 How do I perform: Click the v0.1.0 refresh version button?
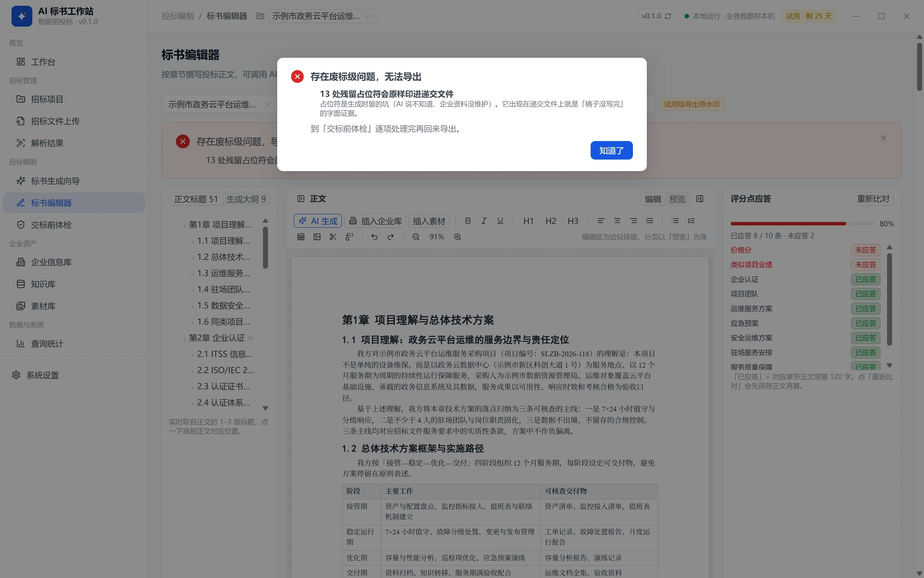[656, 16]
